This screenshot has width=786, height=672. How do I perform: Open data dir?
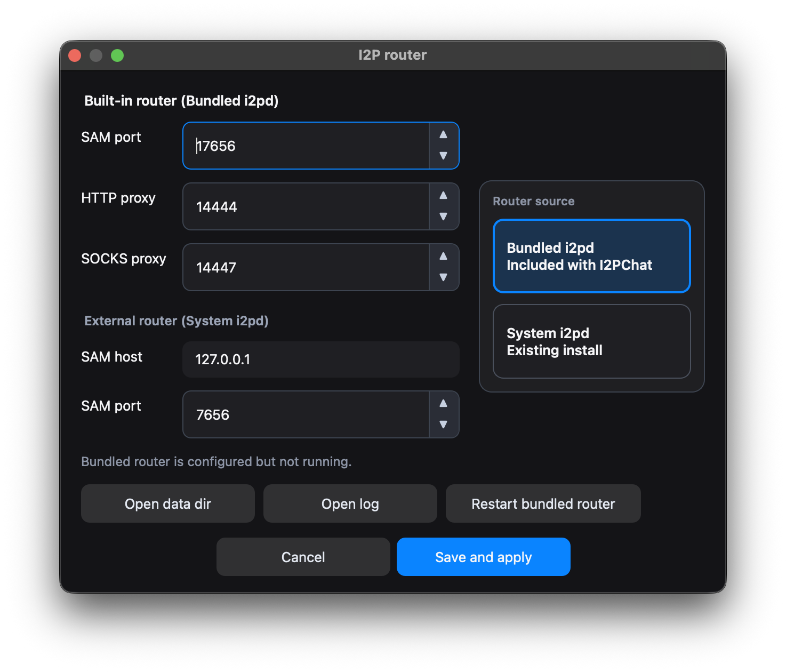click(x=168, y=503)
